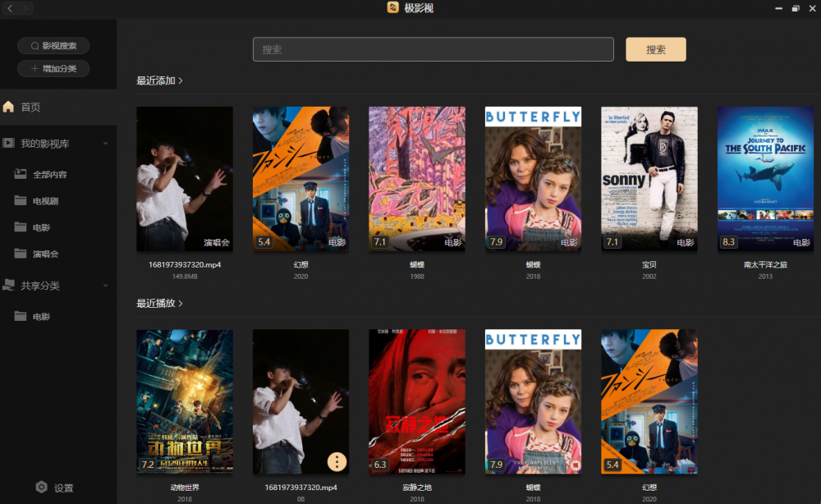821x504 pixels.
Task: Click the title text 宝贝
Action: pos(649,265)
